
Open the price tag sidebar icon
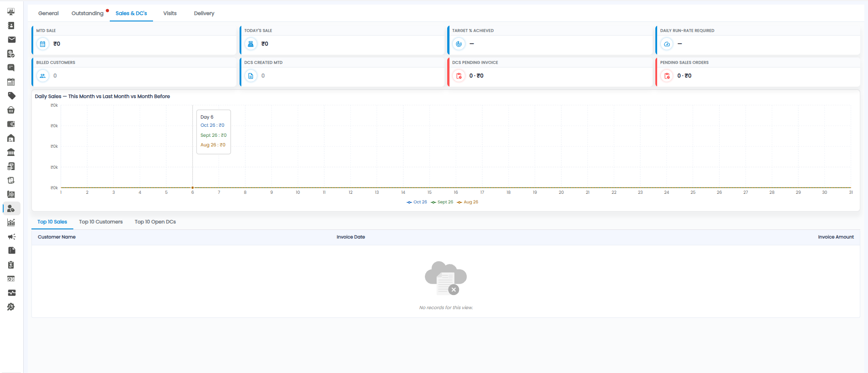coord(11,96)
